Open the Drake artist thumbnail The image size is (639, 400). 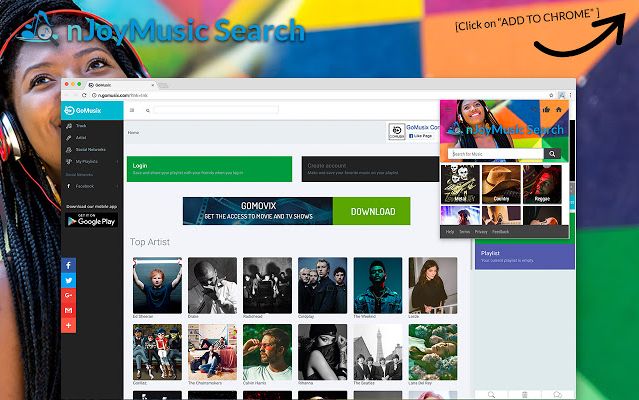(212, 285)
